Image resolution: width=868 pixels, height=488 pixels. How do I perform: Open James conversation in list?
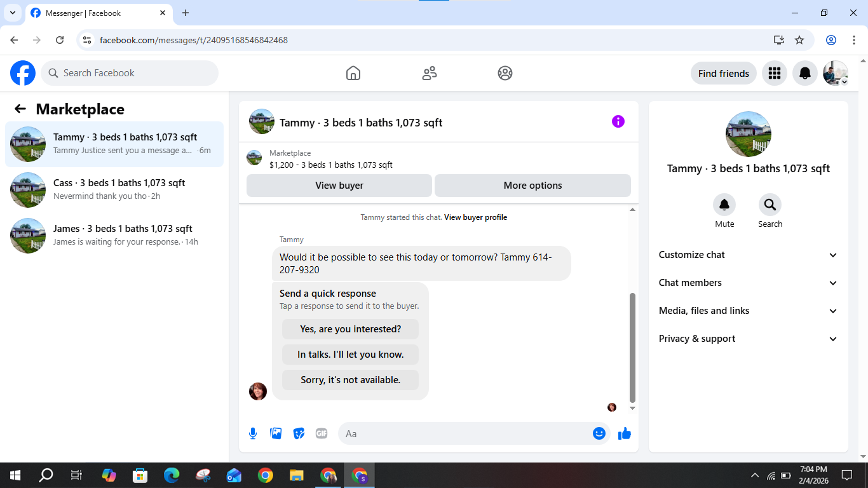pyautogui.click(x=114, y=236)
